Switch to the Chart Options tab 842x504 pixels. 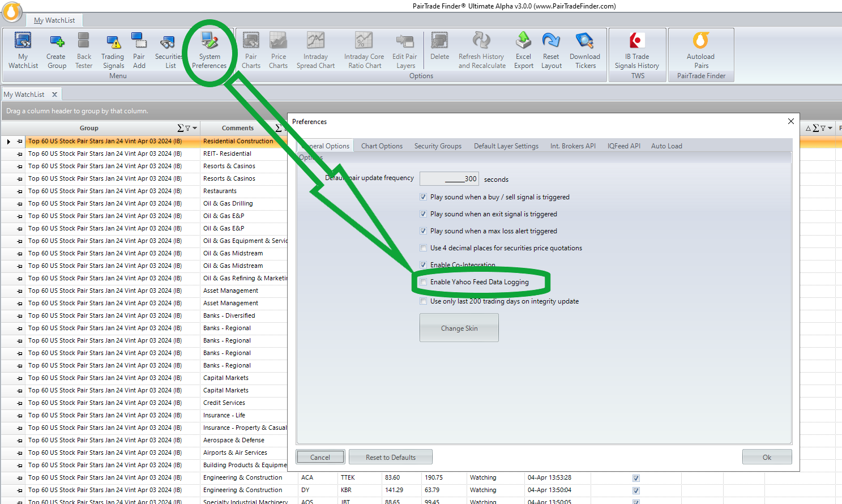382,146
